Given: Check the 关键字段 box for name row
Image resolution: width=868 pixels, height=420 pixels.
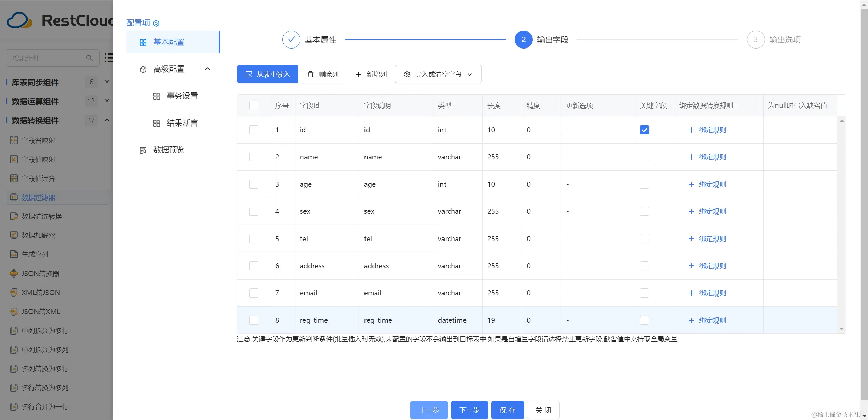Looking at the screenshot, I should point(644,157).
